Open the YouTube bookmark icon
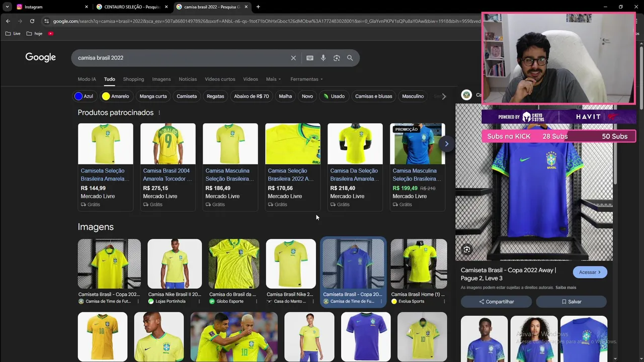Viewport: 644px width, 362px height. [x=51, y=34]
